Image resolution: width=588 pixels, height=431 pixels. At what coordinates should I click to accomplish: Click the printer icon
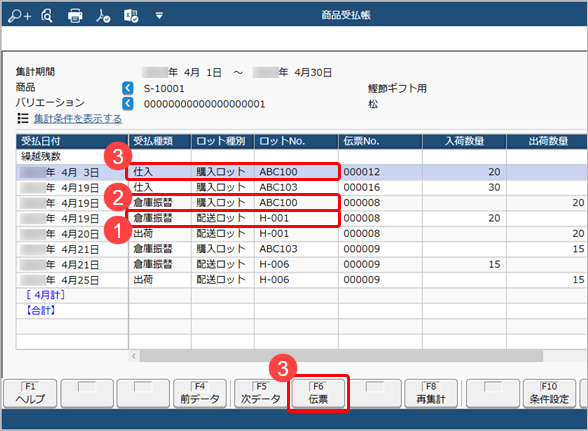click(x=75, y=16)
